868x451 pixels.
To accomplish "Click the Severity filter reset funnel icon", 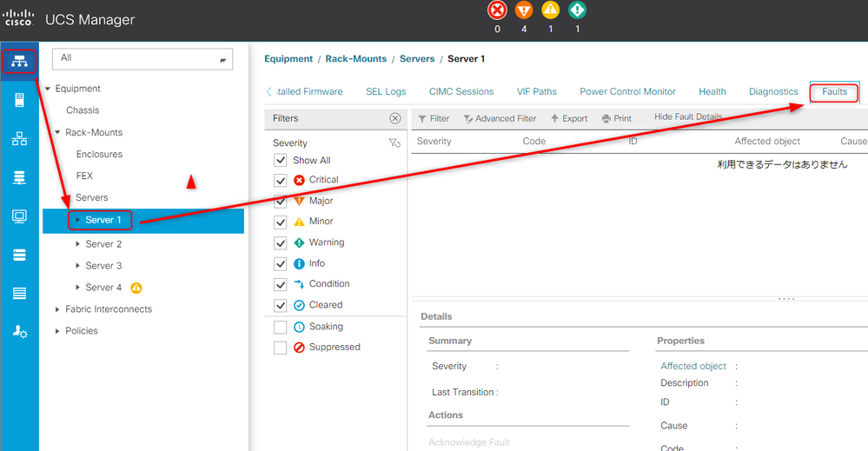I will pos(394,143).
